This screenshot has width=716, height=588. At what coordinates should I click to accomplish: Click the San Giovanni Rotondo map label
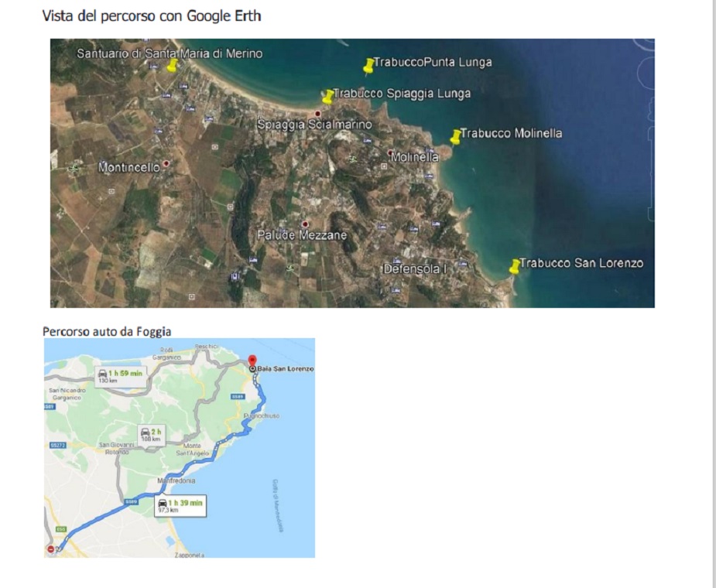pyautogui.click(x=117, y=448)
